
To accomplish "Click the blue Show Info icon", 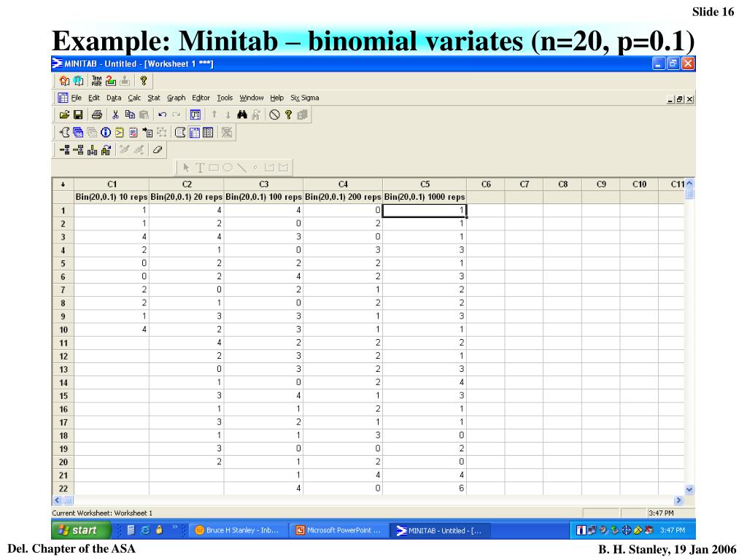I will click(106, 133).
